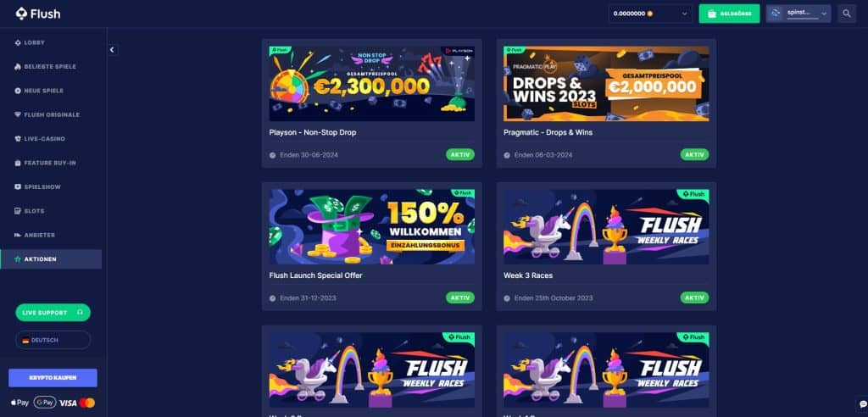Go to Beliebte Spiele menu item
The height and width of the screenshot is (417, 868).
[x=51, y=66]
